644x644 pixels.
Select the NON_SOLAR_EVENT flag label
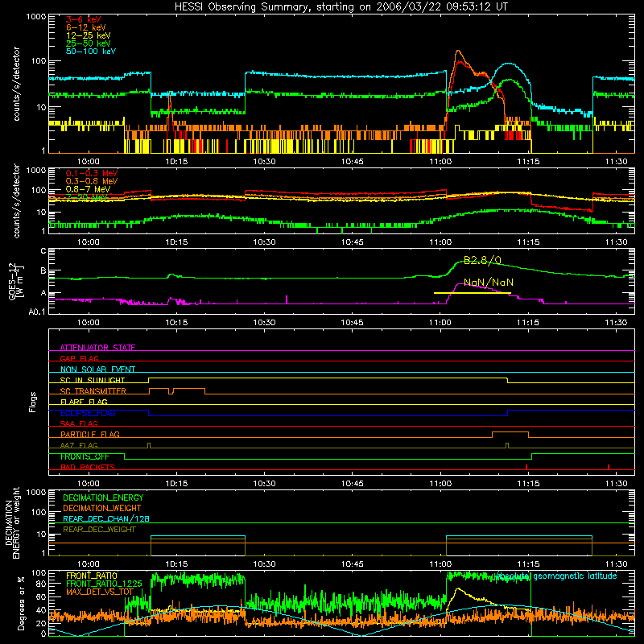tap(97, 369)
